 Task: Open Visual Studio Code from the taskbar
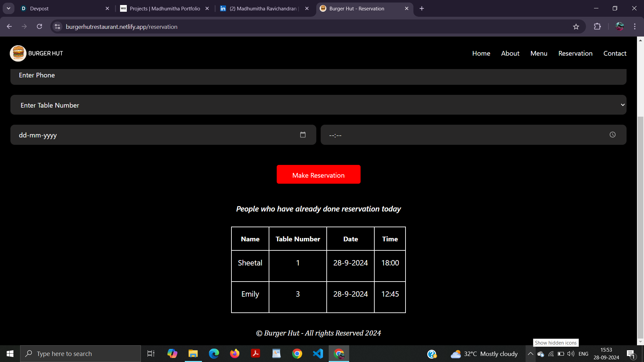(x=318, y=354)
